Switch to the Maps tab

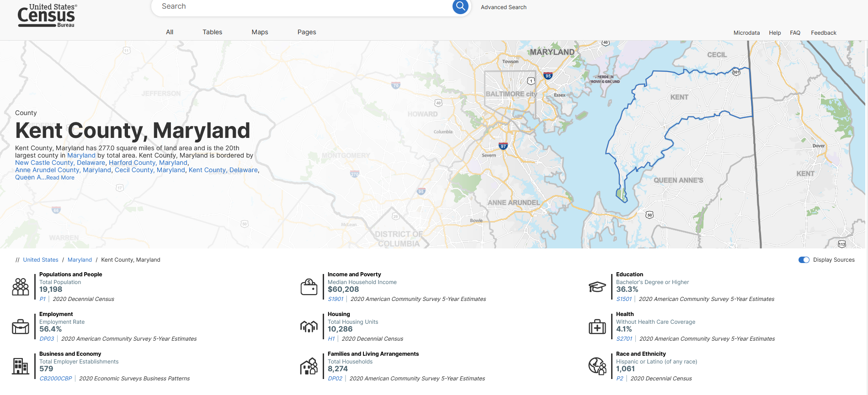(260, 32)
